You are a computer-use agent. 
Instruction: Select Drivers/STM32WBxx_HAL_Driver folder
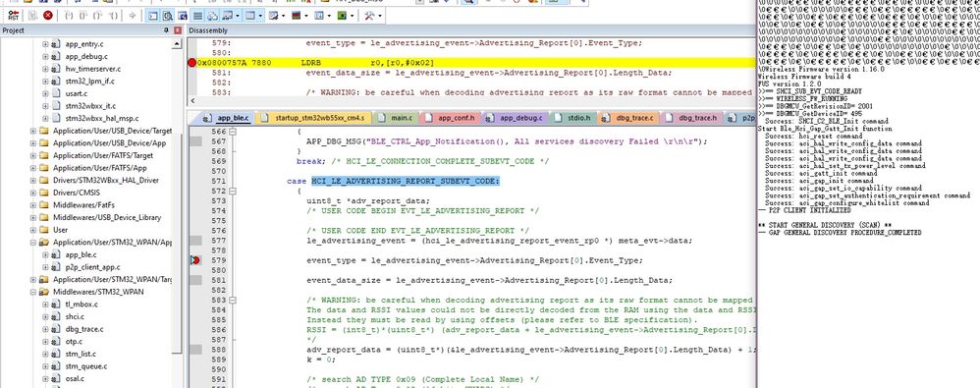106,180
